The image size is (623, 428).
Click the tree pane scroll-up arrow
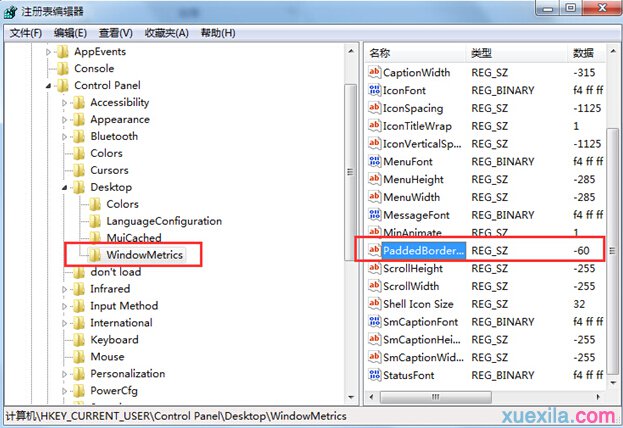(x=351, y=51)
